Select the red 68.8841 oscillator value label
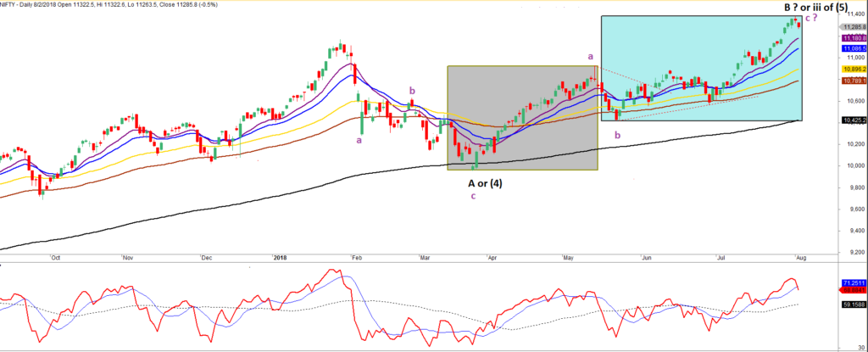Viewport: 868px width, 352px height. pyautogui.click(x=853, y=289)
